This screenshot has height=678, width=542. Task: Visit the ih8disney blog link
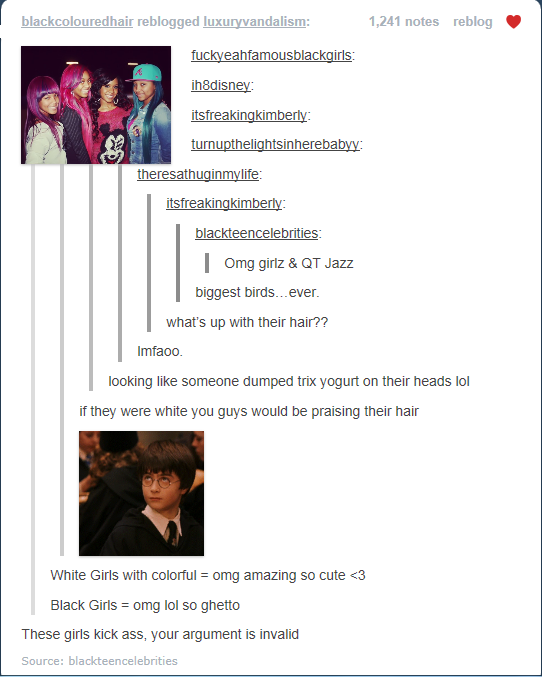pos(221,85)
